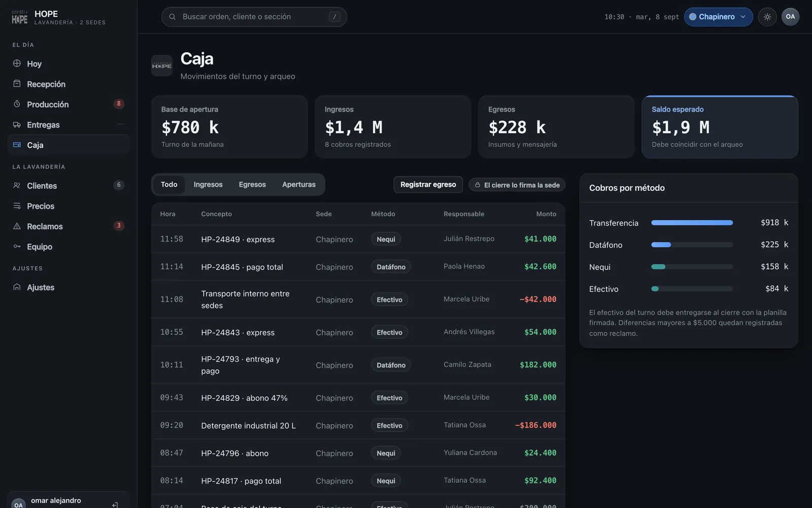Click responsable "Yuliana Cardona"
Screen dimensions: 812x508
[470, 453]
